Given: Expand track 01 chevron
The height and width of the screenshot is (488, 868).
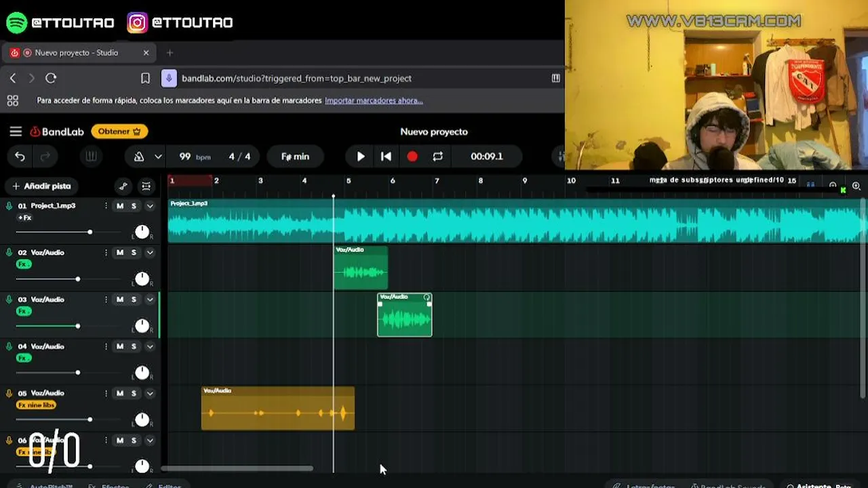Looking at the screenshot, I should 150,206.
